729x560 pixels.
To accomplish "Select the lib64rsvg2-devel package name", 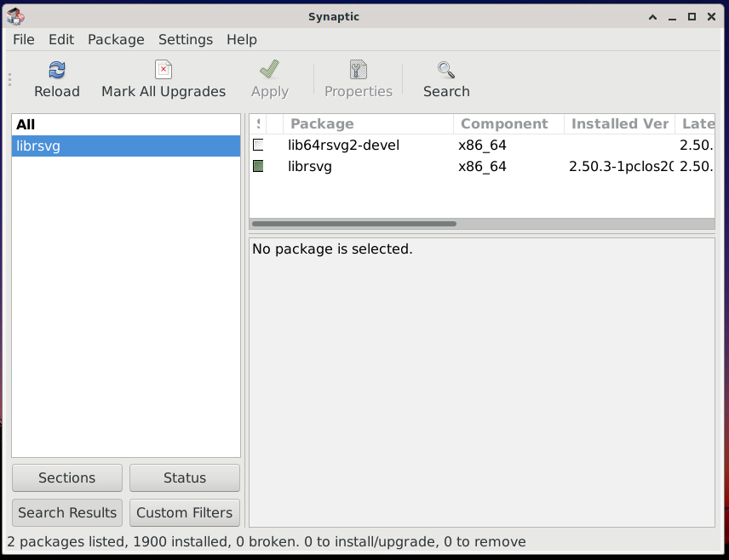I will tap(343, 145).
